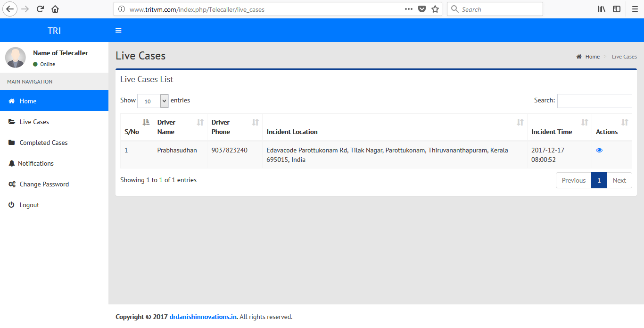Click the table Search input field

click(x=594, y=101)
